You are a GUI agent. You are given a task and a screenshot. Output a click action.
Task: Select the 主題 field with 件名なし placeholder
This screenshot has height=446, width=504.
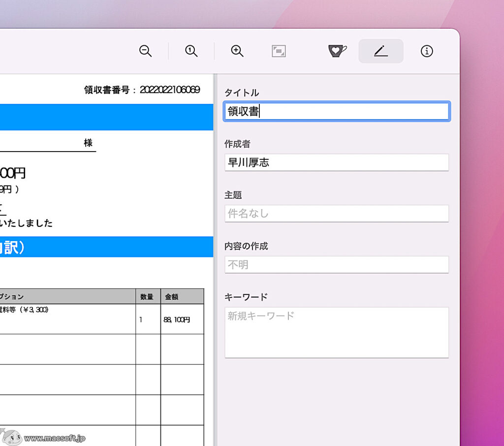[x=336, y=213]
